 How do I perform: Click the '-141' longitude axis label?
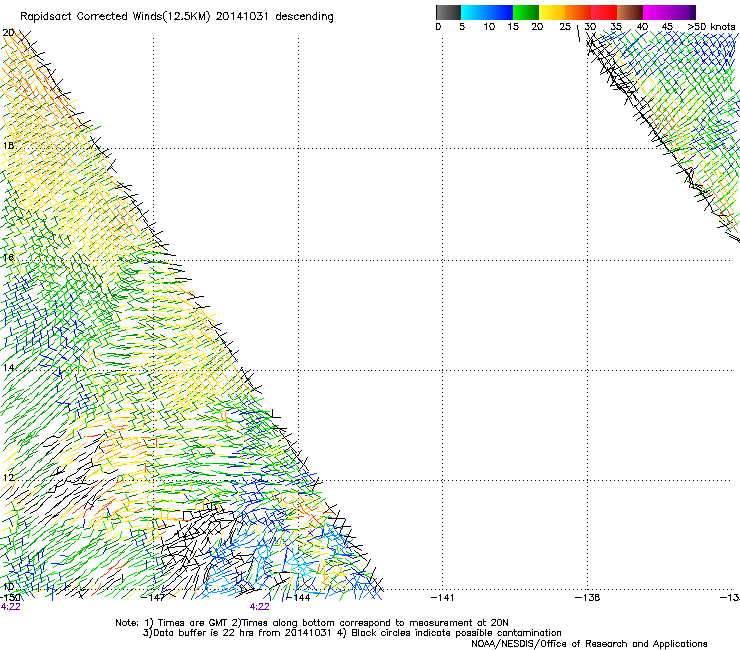[x=443, y=598]
